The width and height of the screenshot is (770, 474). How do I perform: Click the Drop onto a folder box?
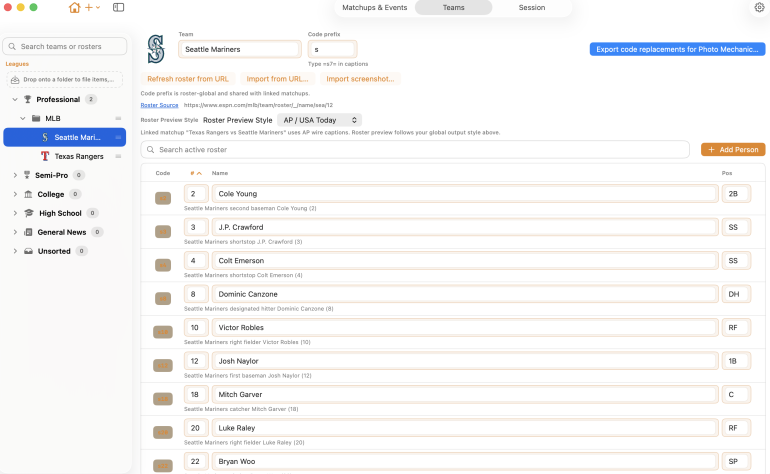65,79
